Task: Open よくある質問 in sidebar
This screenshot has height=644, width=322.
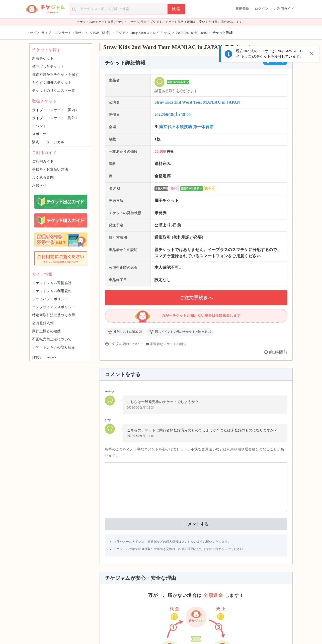Action: tap(43, 177)
